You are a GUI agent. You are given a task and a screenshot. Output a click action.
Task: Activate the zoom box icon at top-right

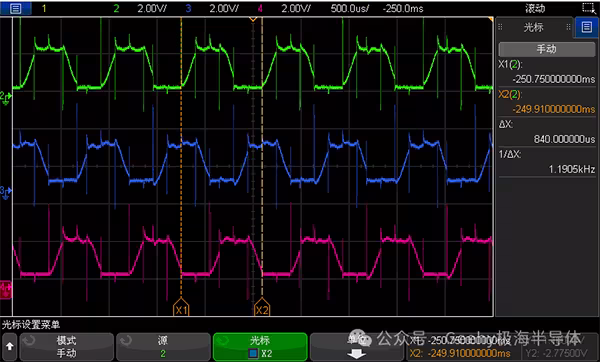(x=588, y=8)
